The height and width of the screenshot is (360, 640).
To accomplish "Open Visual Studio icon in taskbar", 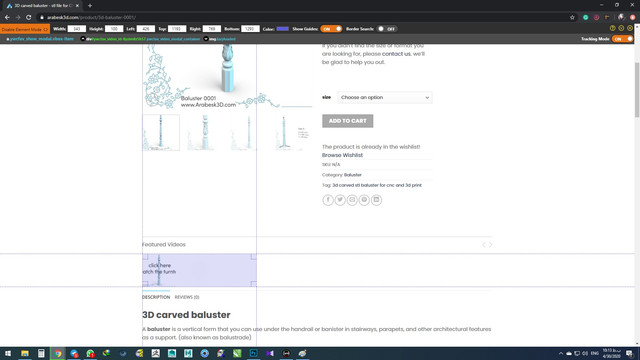I will click(270, 353).
